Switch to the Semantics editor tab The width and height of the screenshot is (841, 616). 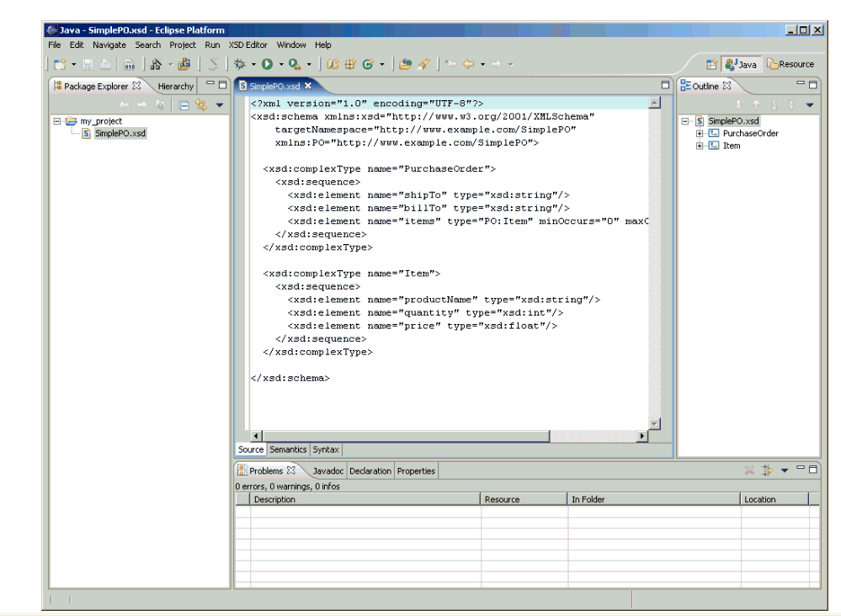click(288, 449)
